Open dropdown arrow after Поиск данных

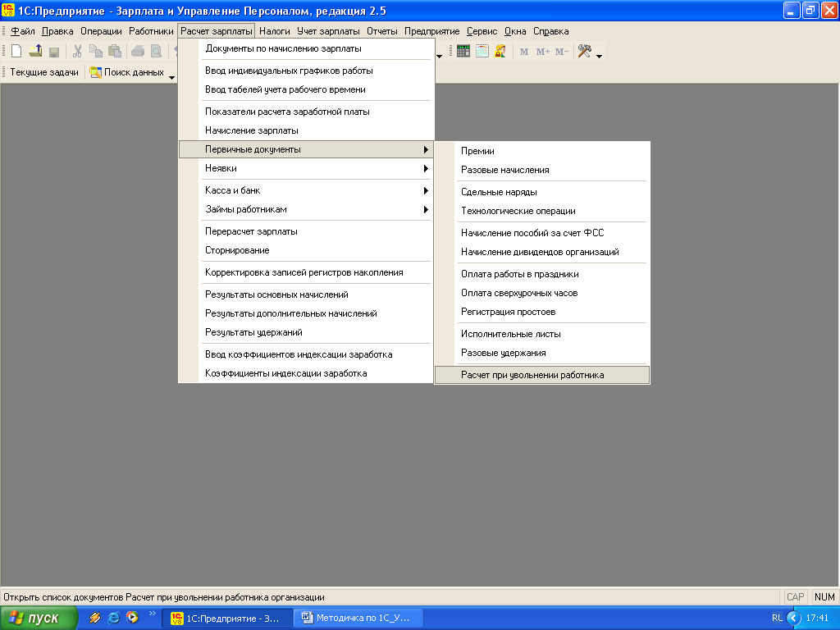click(x=172, y=78)
